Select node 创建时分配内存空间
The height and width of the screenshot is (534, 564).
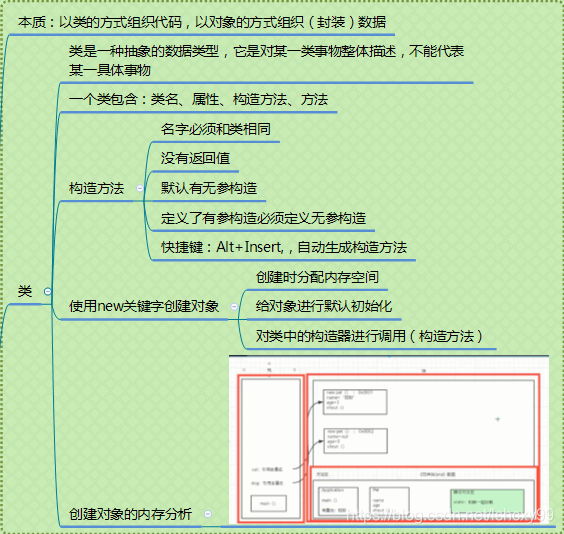point(317,277)
